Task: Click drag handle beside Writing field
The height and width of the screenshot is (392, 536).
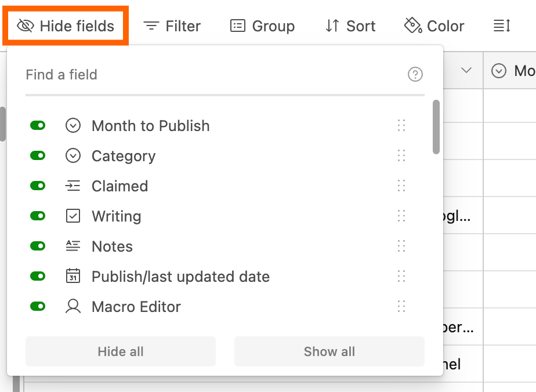Action: point(401,216)
